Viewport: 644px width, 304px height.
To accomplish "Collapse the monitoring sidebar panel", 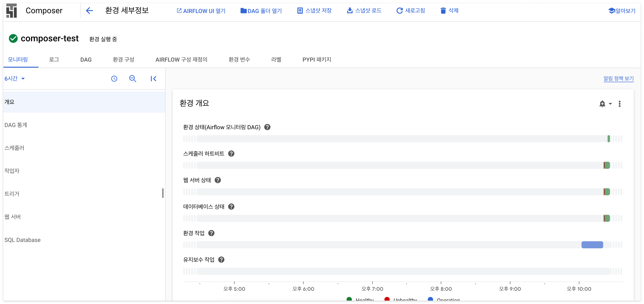I will tap(153, 79).
